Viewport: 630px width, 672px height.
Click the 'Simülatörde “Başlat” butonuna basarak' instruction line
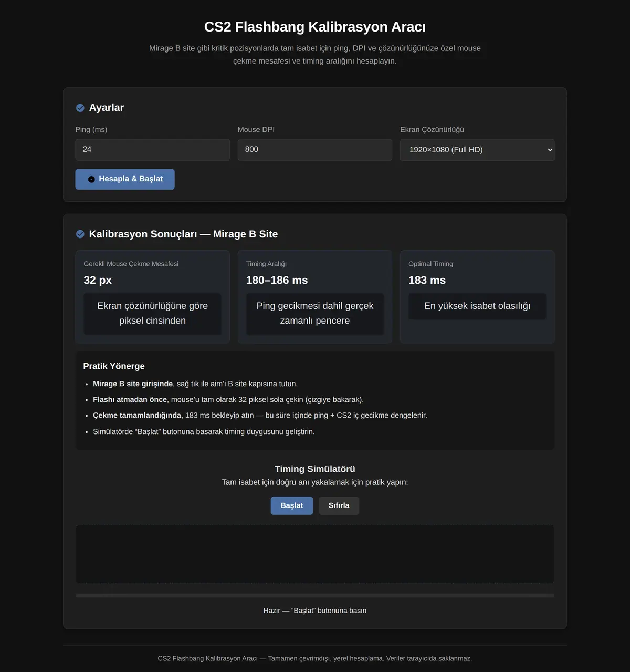204,432
